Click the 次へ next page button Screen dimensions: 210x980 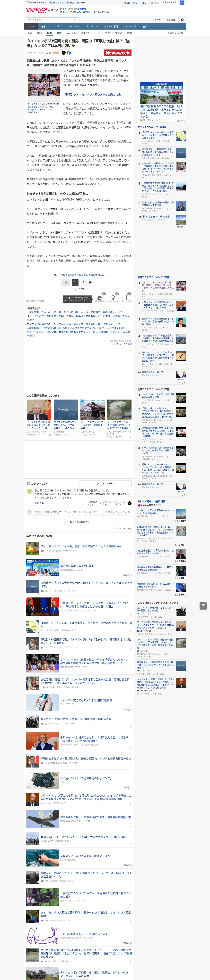pos(92,282)
